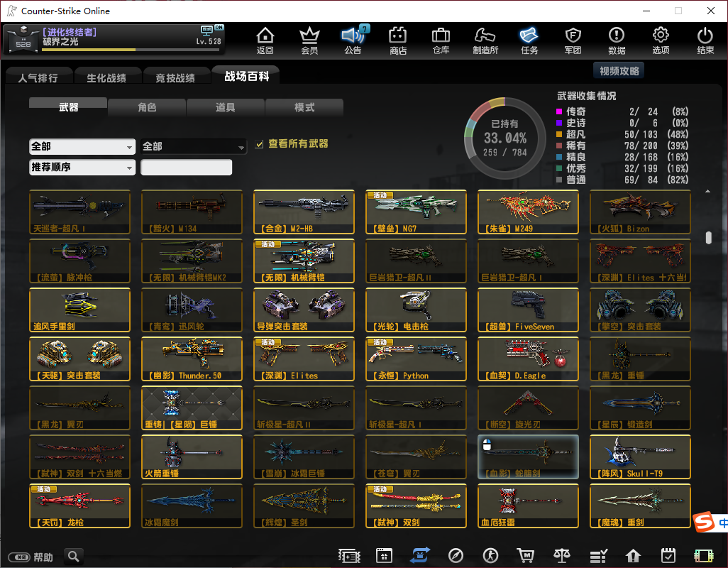Open 公告 announcements speaker icon
Screen dimensions: 728x568
pyautogui.click(x=353, y=40)
